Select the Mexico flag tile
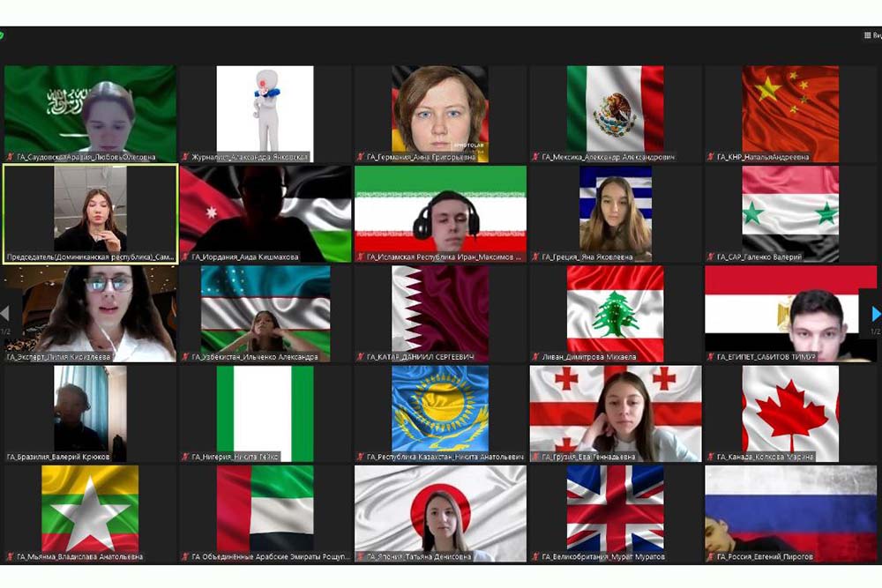Viewport: 882px width, 588px height. 616,114
